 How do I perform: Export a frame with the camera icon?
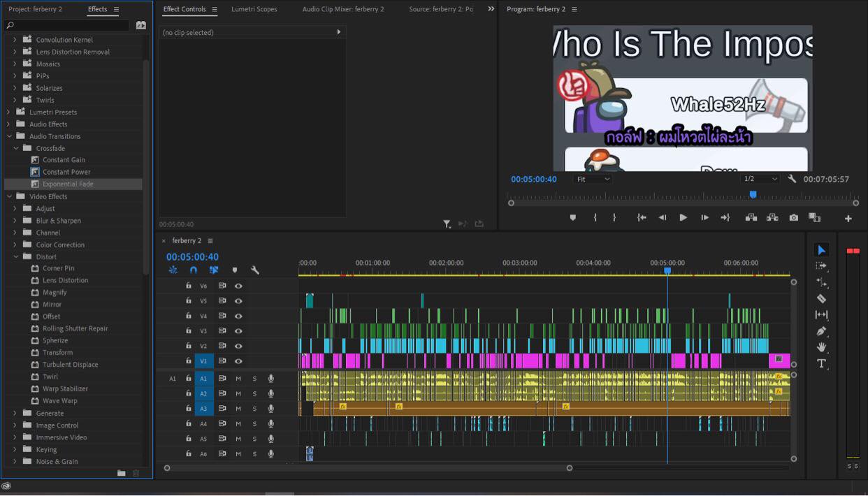[794, 218]
